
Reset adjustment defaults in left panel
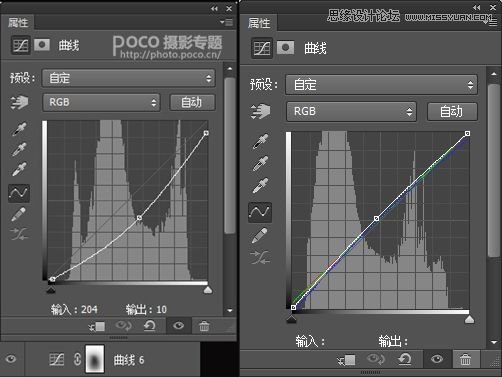coord(150,325)
